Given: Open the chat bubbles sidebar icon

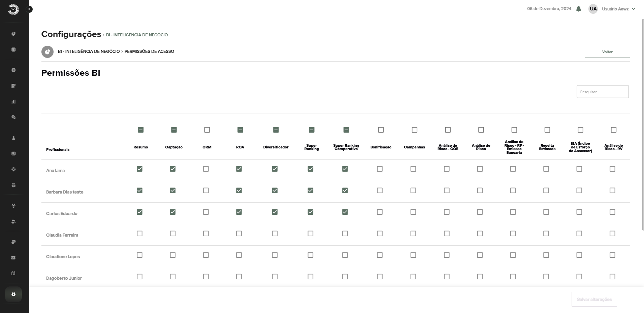Looking at the screenshot, I should tap(13, 242).
